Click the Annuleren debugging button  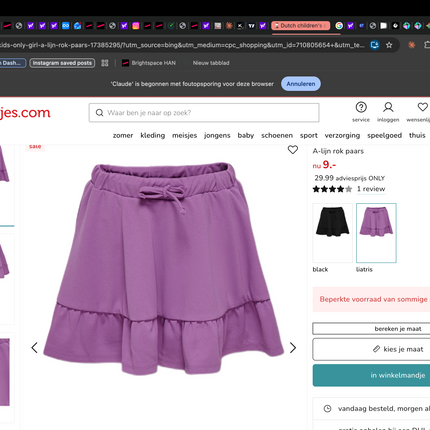301,84
